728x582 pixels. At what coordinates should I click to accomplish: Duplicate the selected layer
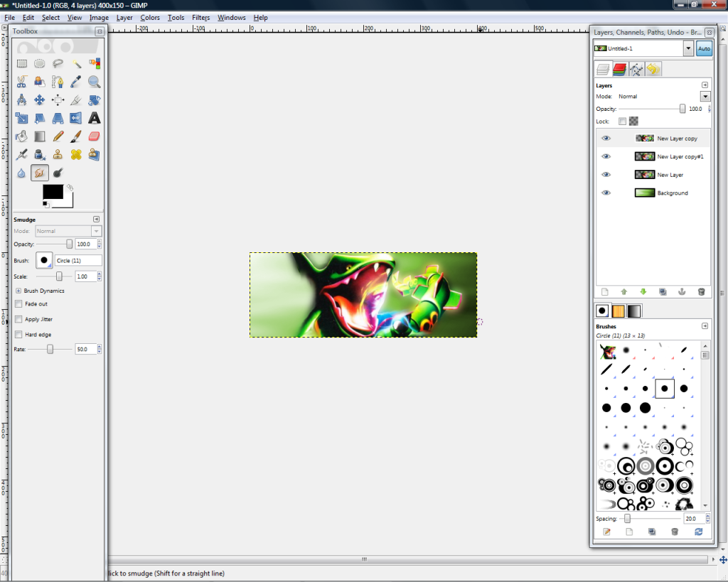tap(663, 292)
